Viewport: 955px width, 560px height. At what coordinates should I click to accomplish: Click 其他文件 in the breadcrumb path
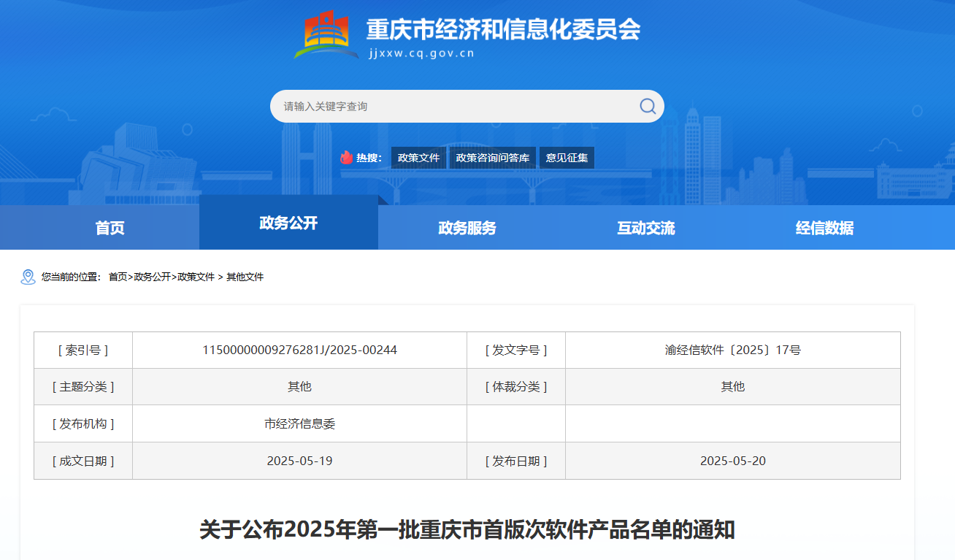pyautogui.click(x=245, y=277)
